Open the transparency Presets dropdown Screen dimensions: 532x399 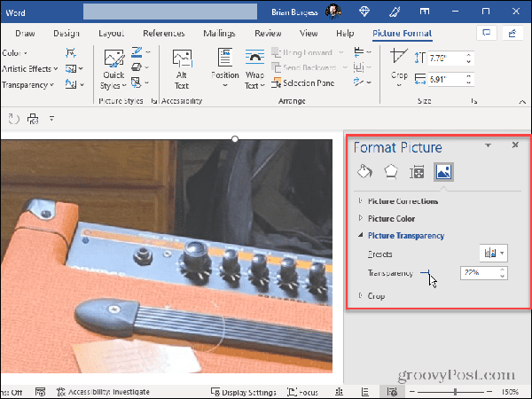493,254
